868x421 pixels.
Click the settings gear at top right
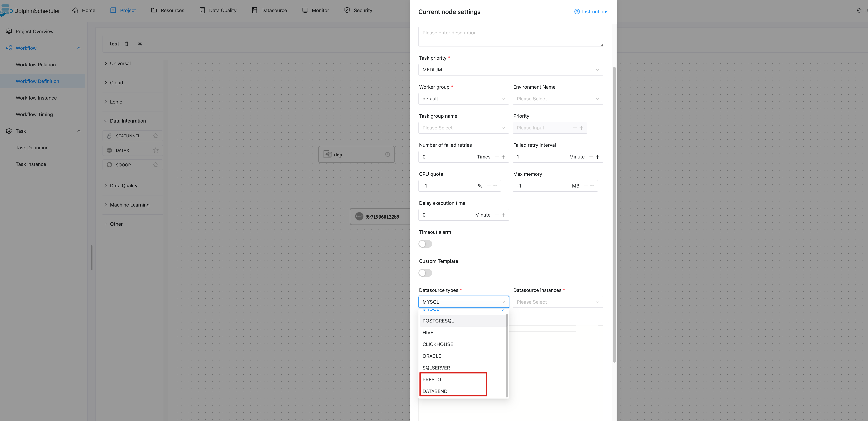tap(859, 10)
